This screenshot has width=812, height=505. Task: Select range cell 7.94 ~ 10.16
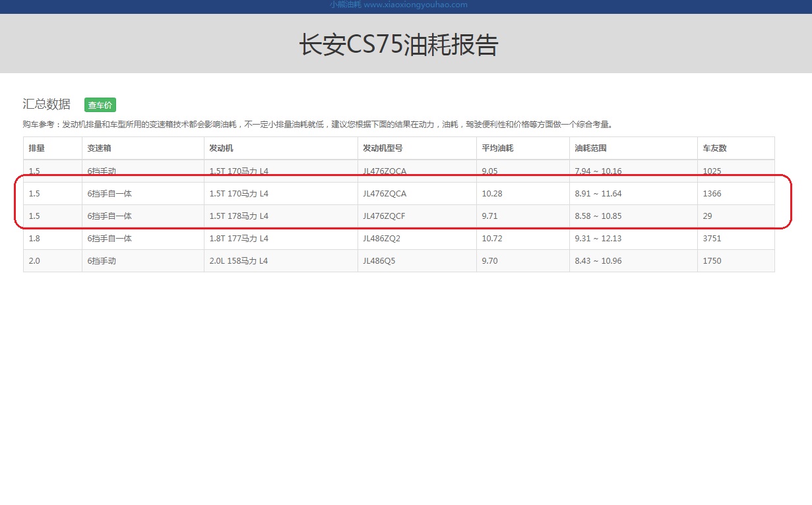(x=598, y=171)
